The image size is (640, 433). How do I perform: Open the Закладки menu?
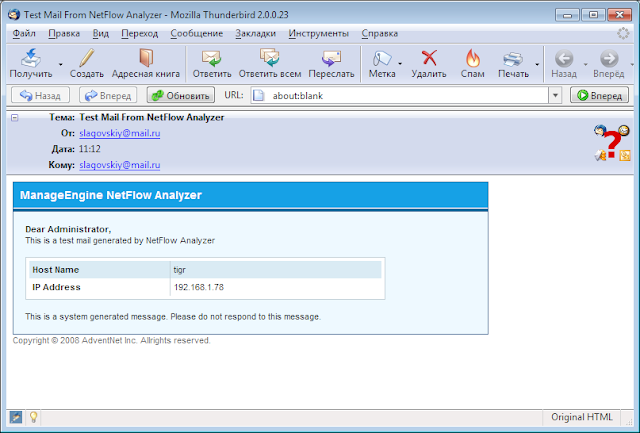[x=256, y=33]
